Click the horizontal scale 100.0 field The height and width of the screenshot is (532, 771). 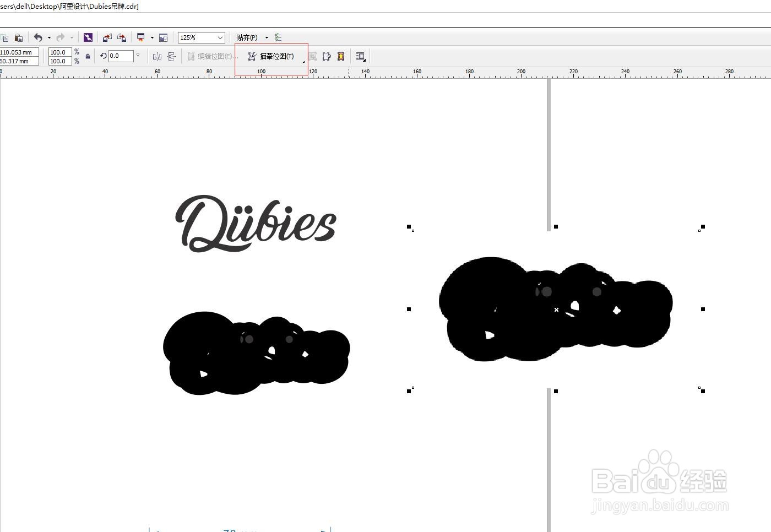tap(60, 52)
